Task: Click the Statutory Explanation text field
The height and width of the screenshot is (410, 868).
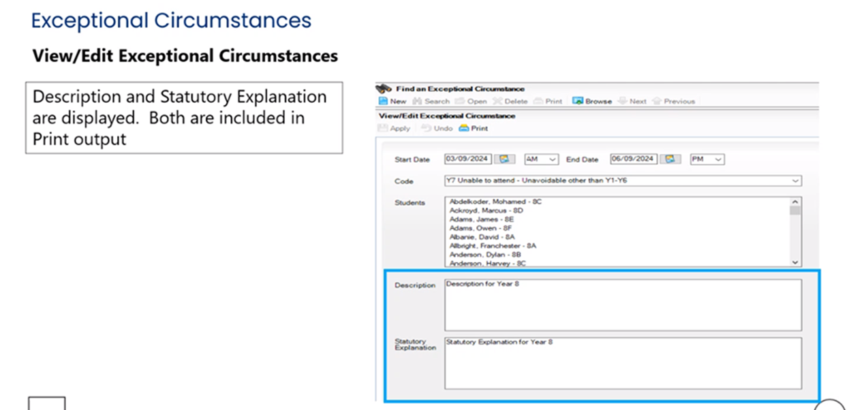Action: (622, 363)
